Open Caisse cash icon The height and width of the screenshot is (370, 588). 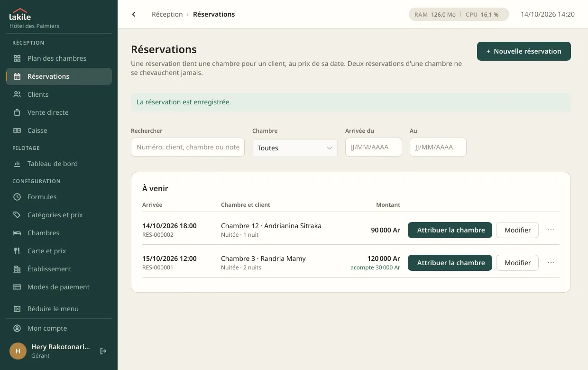(17, 130)
